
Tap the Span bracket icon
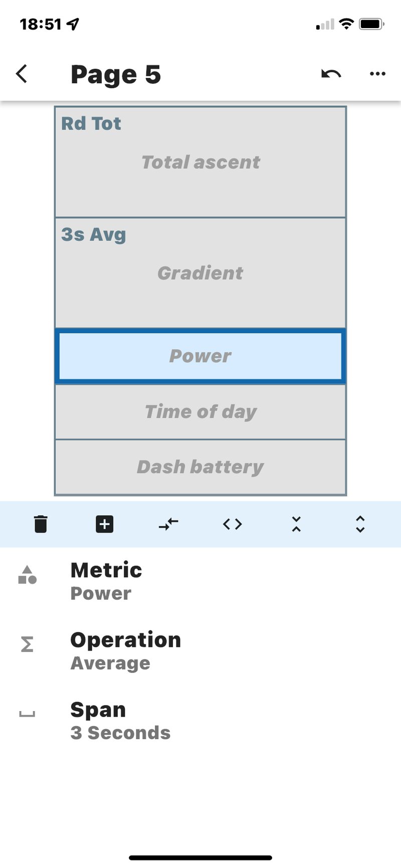click(x=27, y=714)
